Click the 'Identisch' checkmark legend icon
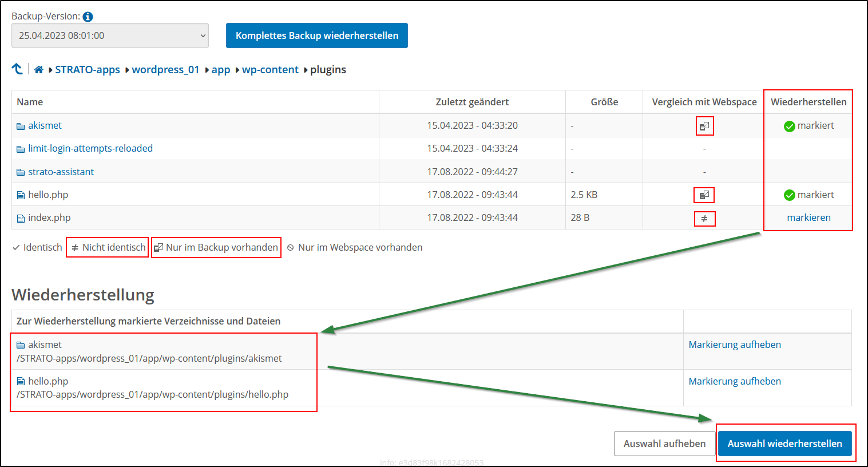The height and width of the screenshot is (467, 868). pyautogui.click(x=16, y=247)
